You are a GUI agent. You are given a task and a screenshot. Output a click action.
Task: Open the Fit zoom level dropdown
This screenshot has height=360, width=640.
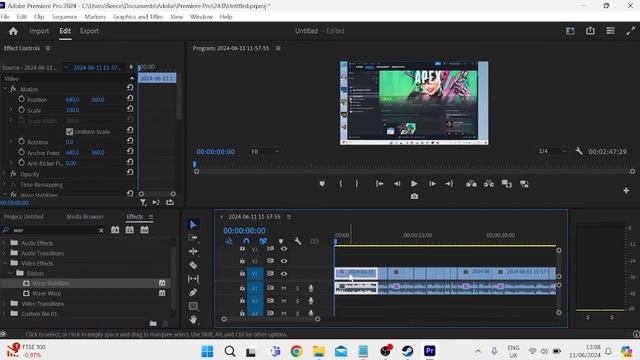pyautogui.click(x=265, y=151)
